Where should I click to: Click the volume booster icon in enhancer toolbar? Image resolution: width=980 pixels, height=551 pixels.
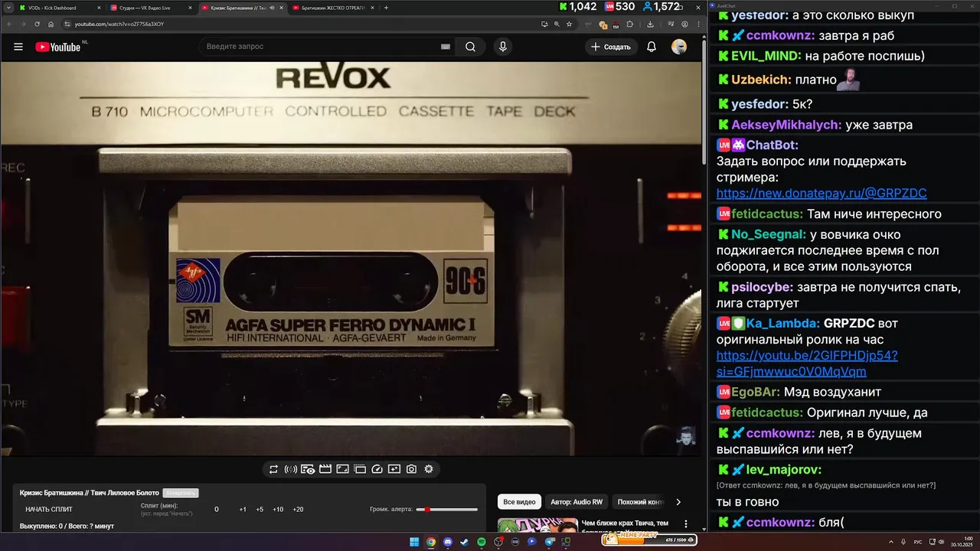(291, 469)
